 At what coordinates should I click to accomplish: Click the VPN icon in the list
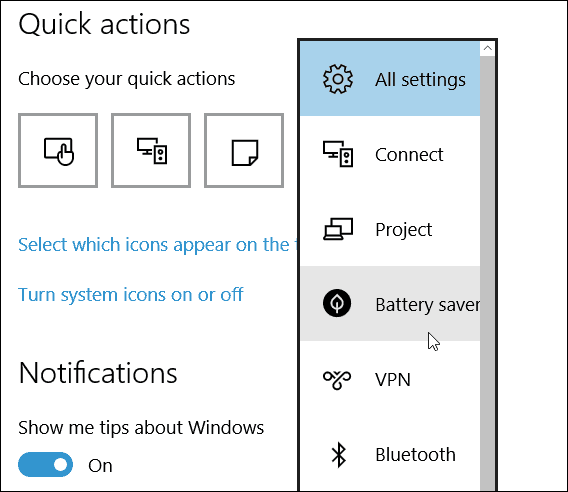point(337,380)
